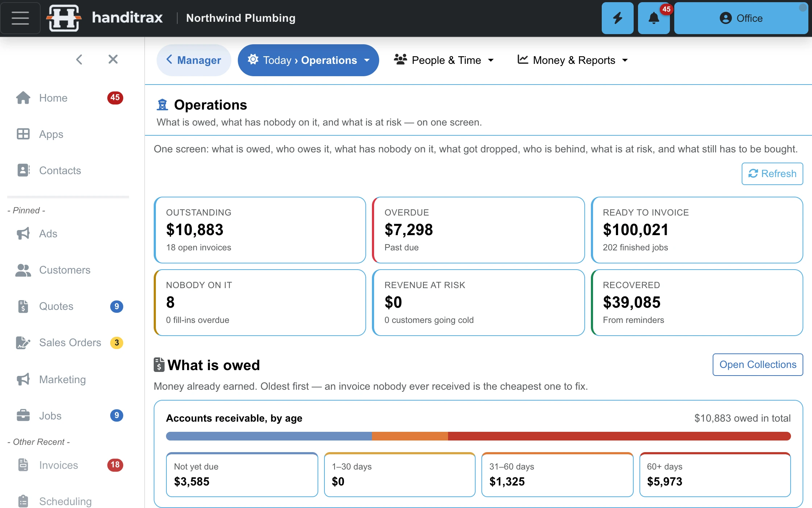Open the Nobody On It card

click(260, 303)
